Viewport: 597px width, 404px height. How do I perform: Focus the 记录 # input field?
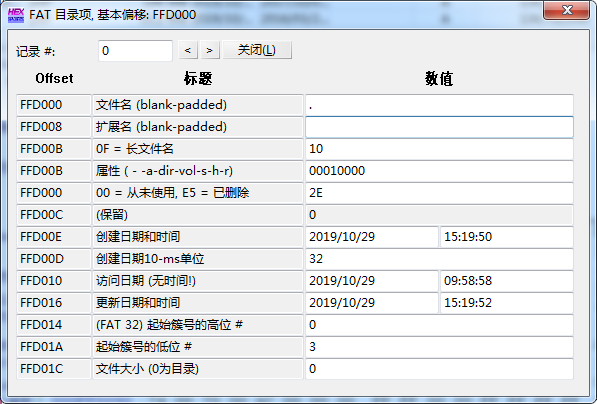(x=135, y=51)
